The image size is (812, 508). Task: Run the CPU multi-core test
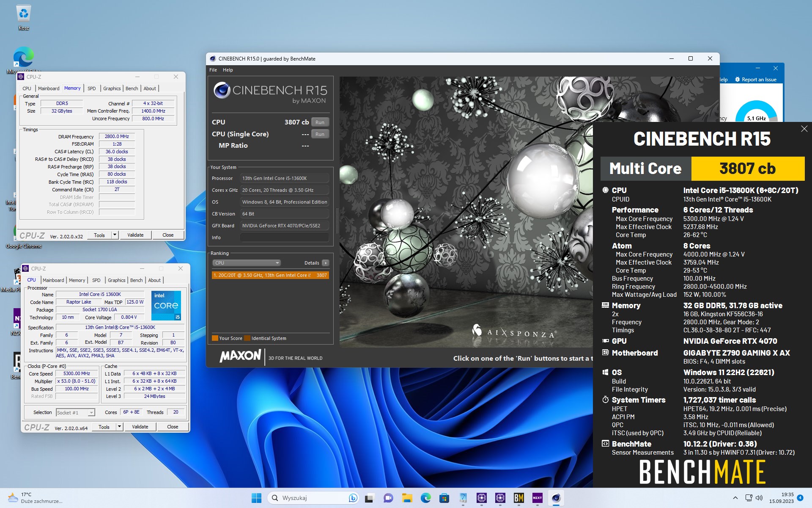point(320,122)
